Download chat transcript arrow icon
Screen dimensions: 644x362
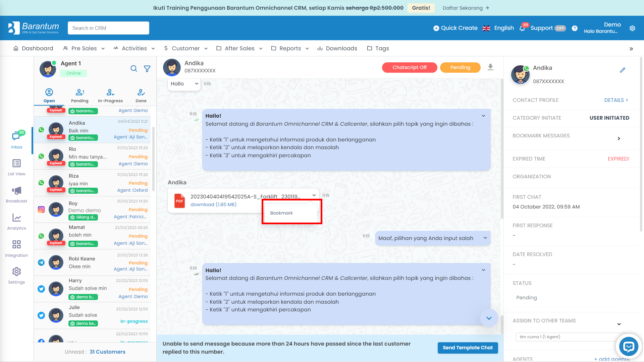490,67
